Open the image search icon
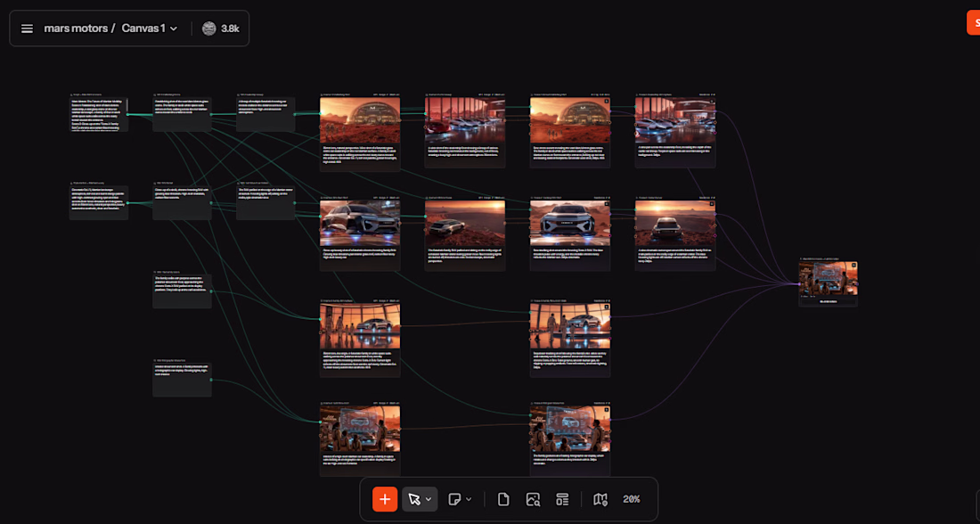Viewport: 980px width, 524px height. (x=533, y=499)
